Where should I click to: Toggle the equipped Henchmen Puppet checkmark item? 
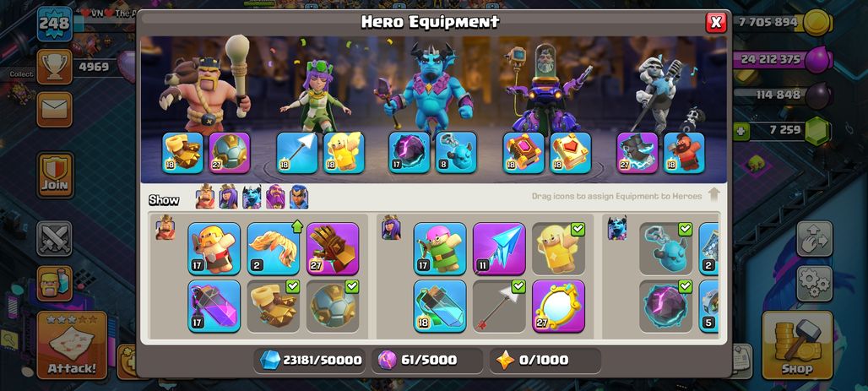(x=665, y=248)
